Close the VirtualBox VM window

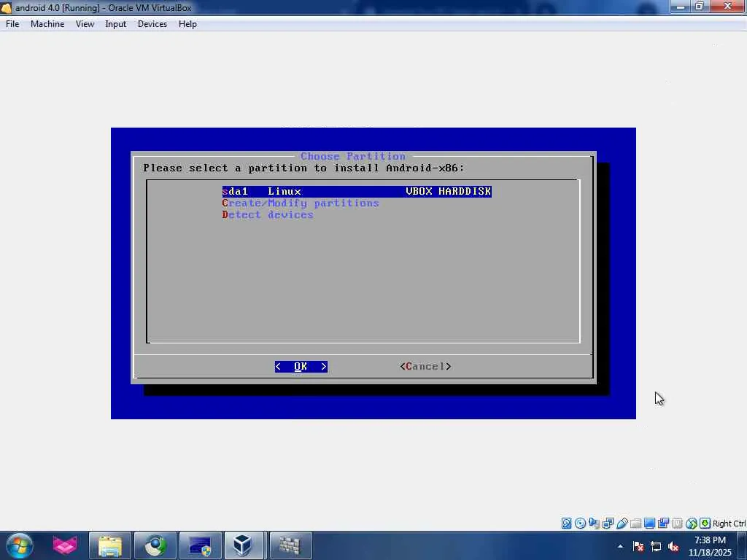point(728,6)
